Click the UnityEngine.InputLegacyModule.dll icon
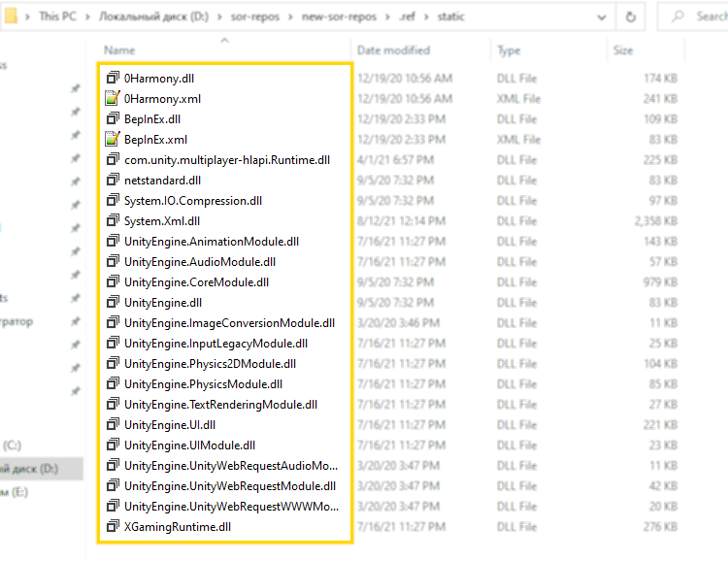The image size is (728, 561). tap(113, 343)
